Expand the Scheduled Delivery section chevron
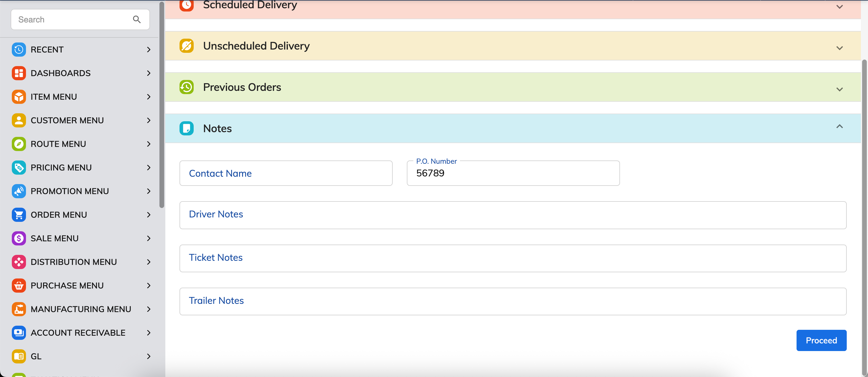868x377 pixels. point(839,7)
